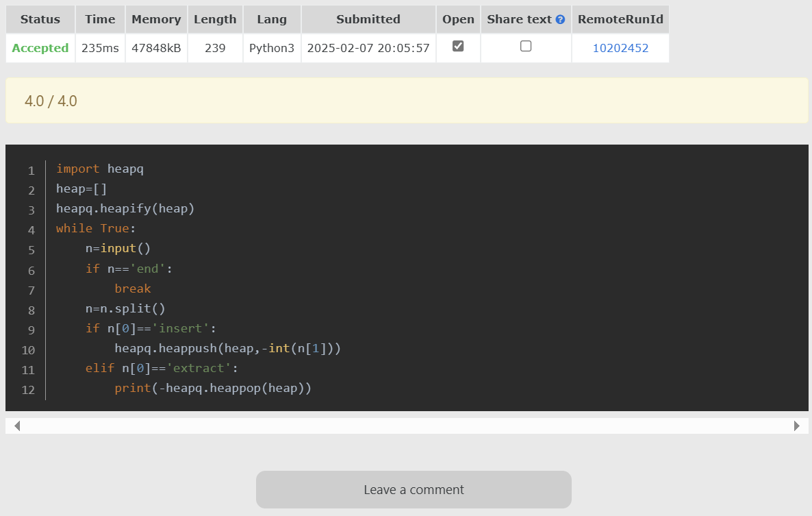Click the Memory column header

pyautogui.click(x=156, y=19)
